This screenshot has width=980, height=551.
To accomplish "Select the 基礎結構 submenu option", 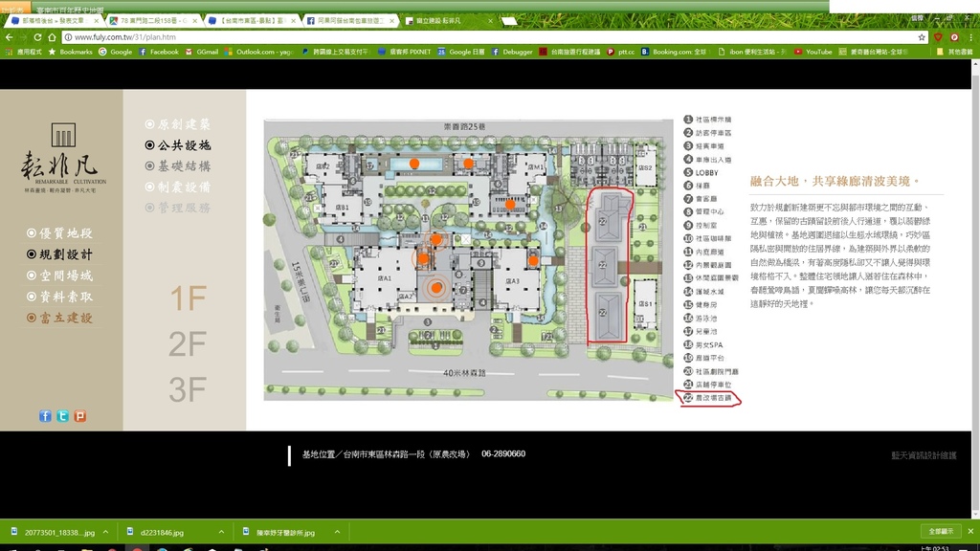I will pyautogui.click(x=177, y=166).
